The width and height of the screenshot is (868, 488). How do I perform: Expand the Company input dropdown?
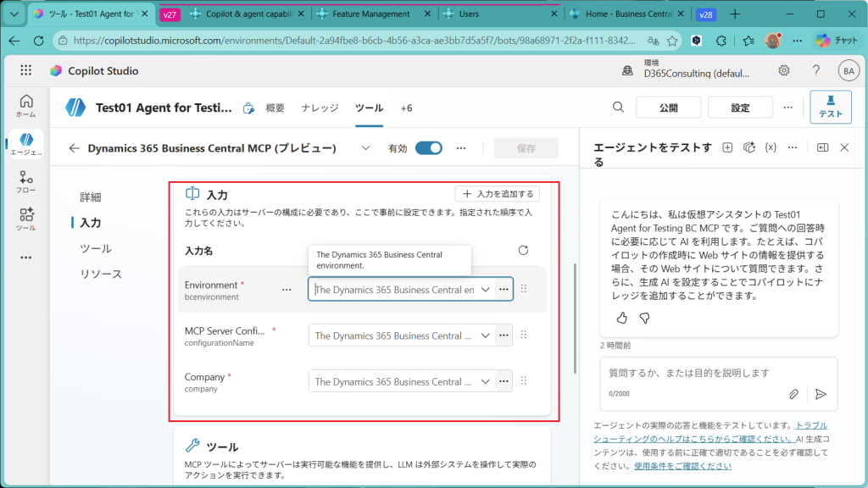[486, 381]
